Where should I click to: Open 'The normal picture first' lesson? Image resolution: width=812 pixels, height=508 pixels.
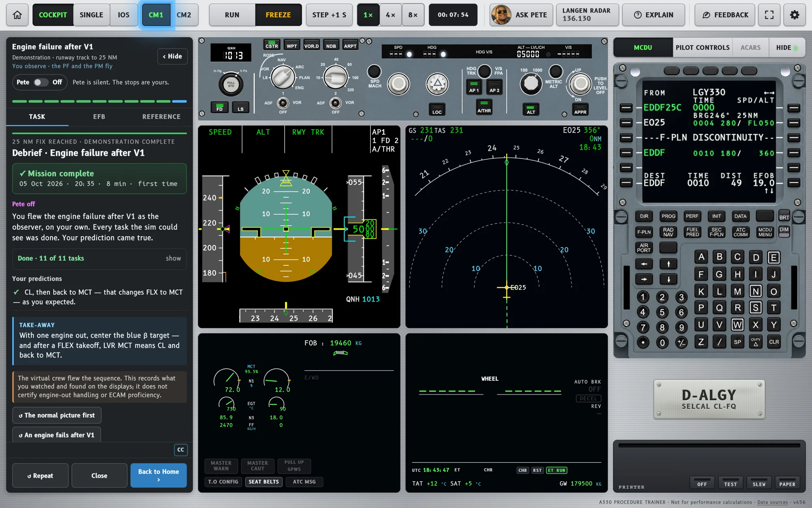(57, 415)
